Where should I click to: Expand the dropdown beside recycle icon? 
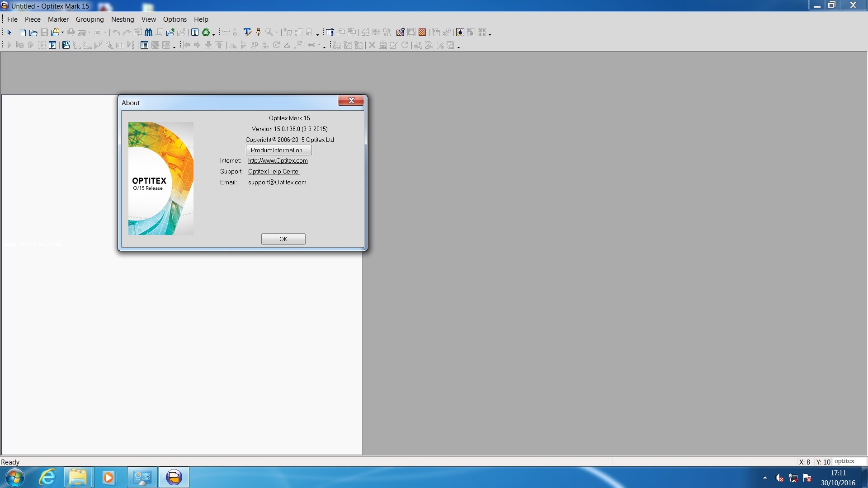[x=213, y=34]
